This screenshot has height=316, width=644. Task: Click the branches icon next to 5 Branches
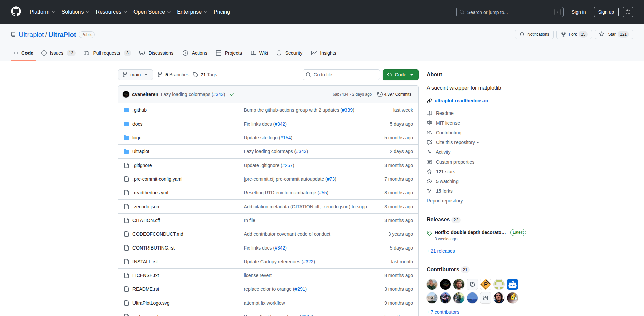click(x=160, y=75)
